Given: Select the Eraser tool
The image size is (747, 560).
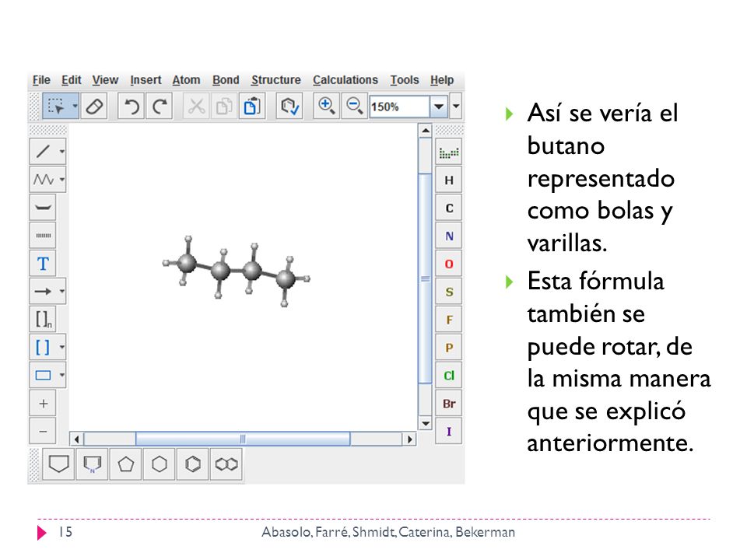Looking at the screenshot, I should tap(94, 107).
